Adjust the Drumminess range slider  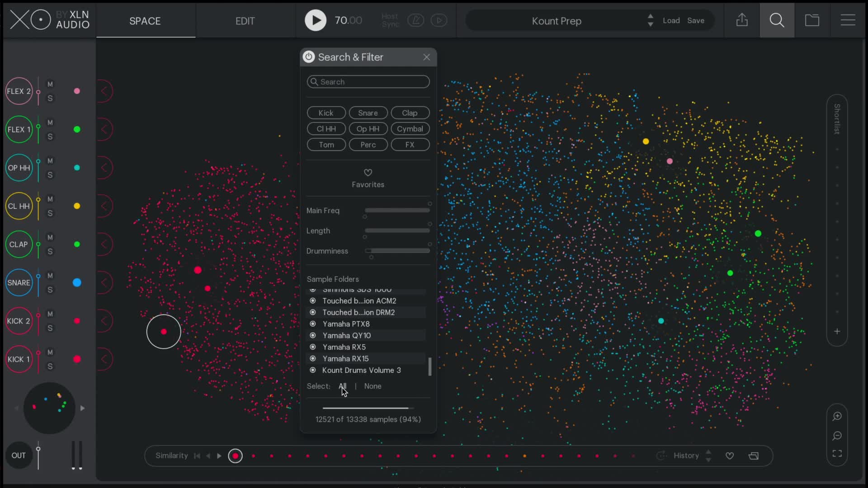tap(397, 251)
